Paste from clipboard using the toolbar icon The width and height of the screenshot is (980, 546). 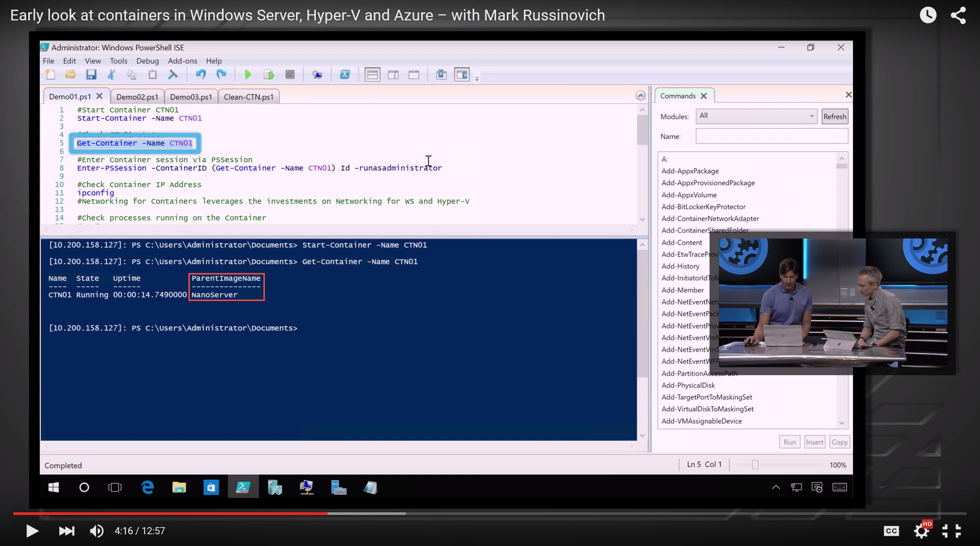pos(152,75)
